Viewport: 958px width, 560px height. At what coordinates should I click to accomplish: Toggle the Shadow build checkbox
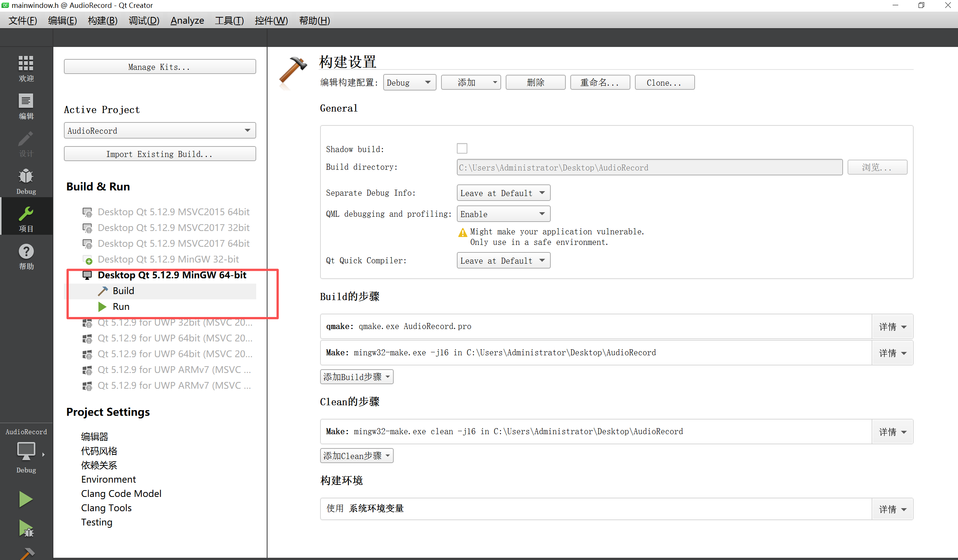coord(462,148)
